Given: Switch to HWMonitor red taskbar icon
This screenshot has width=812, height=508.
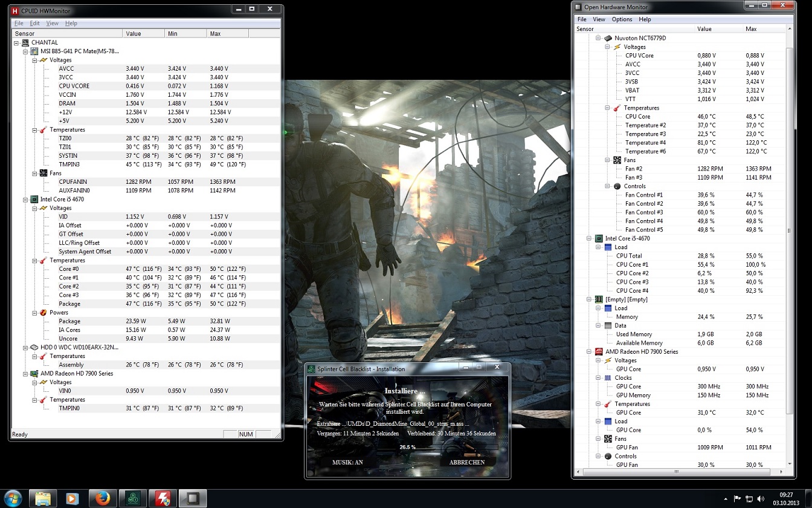Looking at the screenshot, I should 163,498.
